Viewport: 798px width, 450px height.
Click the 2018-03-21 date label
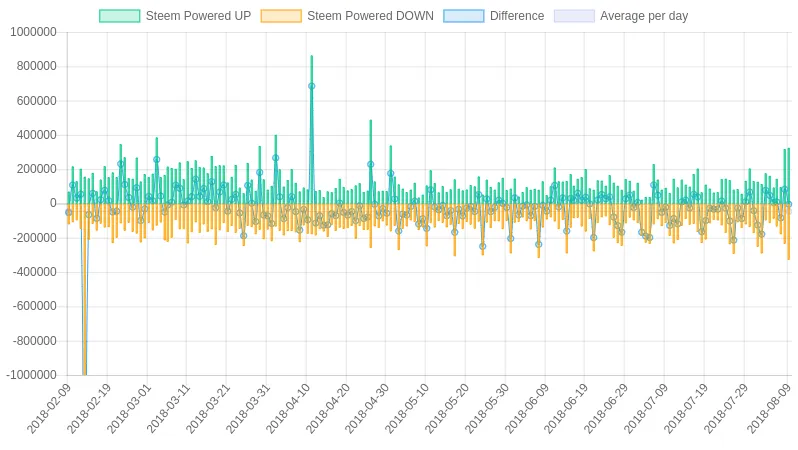tap(209, 408)
